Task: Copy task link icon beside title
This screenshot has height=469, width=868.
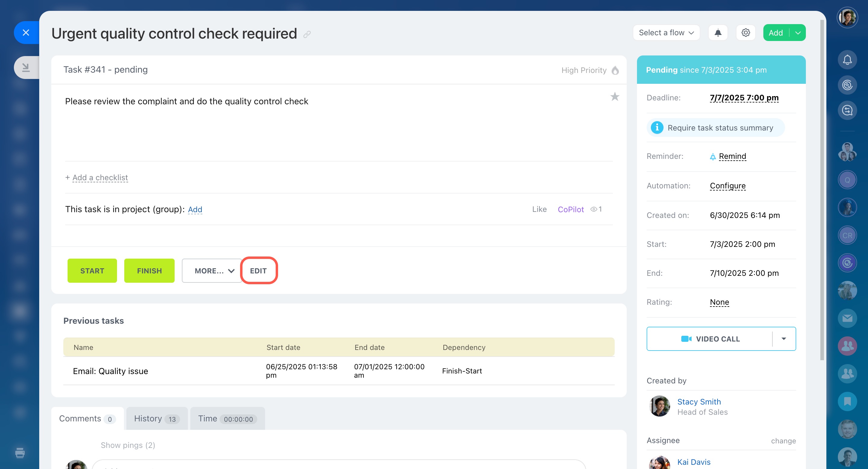Action: 307,34
